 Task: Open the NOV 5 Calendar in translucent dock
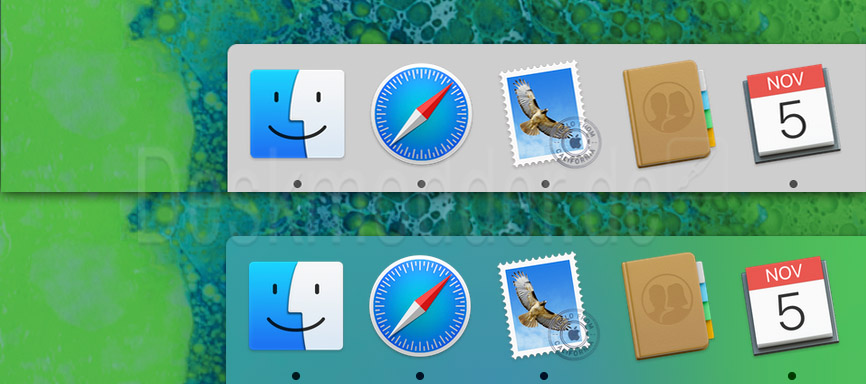tap(790, 306)
